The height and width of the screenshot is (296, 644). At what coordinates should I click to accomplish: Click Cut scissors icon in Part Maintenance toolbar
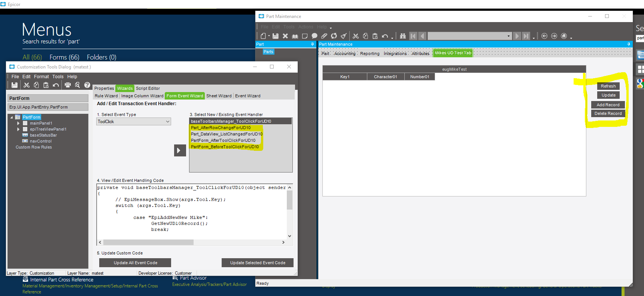click(x=356, y=36)
